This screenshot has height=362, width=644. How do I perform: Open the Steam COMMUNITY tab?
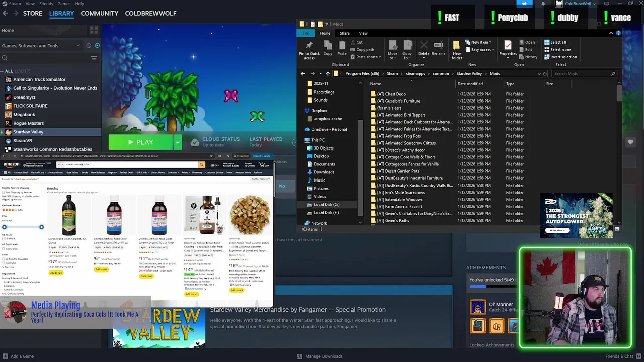pos(100,13)
